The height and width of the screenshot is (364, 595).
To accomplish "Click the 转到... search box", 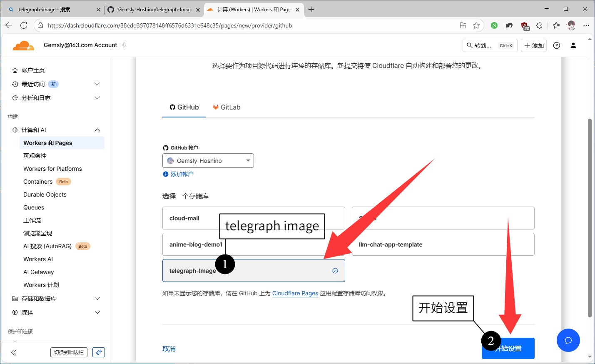I will coord(490,45).
